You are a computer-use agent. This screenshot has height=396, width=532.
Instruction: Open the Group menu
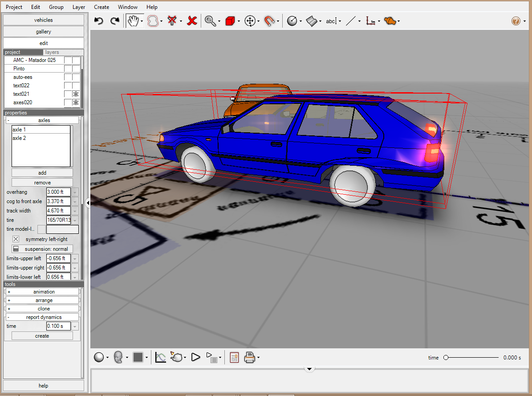(56, 7)
